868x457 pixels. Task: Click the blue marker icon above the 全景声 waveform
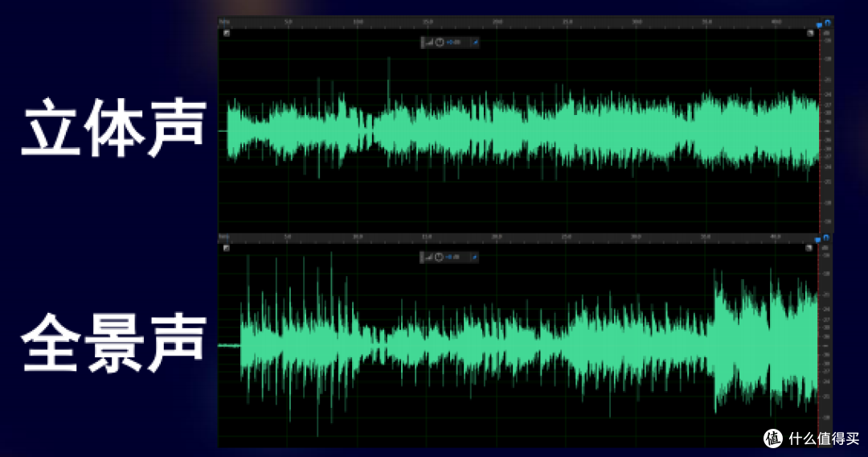(817, 240)
